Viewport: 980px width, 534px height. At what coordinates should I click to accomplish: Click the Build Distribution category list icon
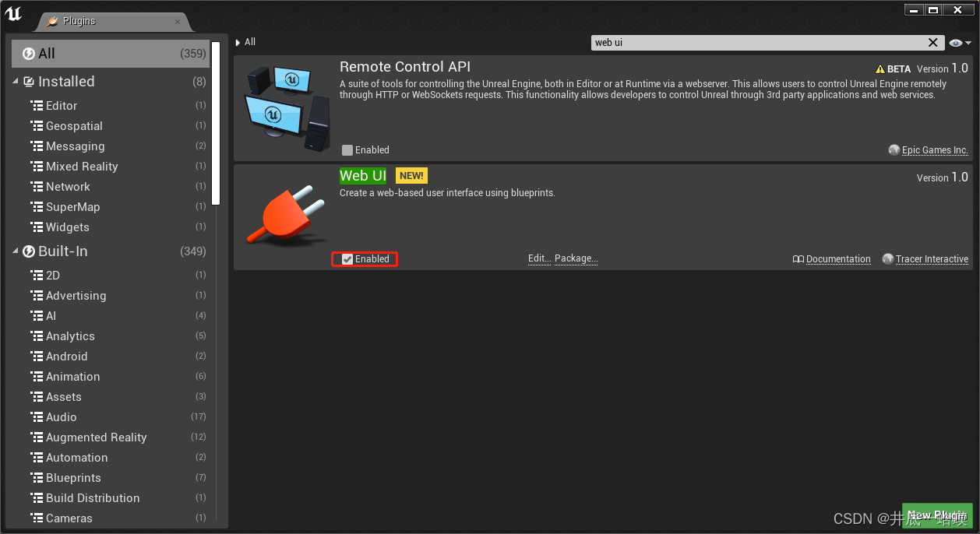click(x=37, y=498)
